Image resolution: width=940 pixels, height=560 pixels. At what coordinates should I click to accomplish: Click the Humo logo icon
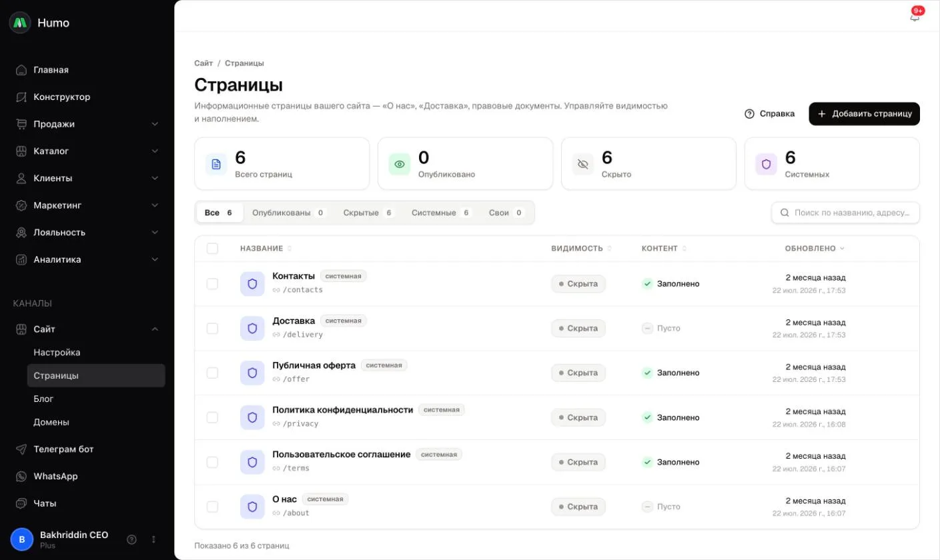coord(20,23)
